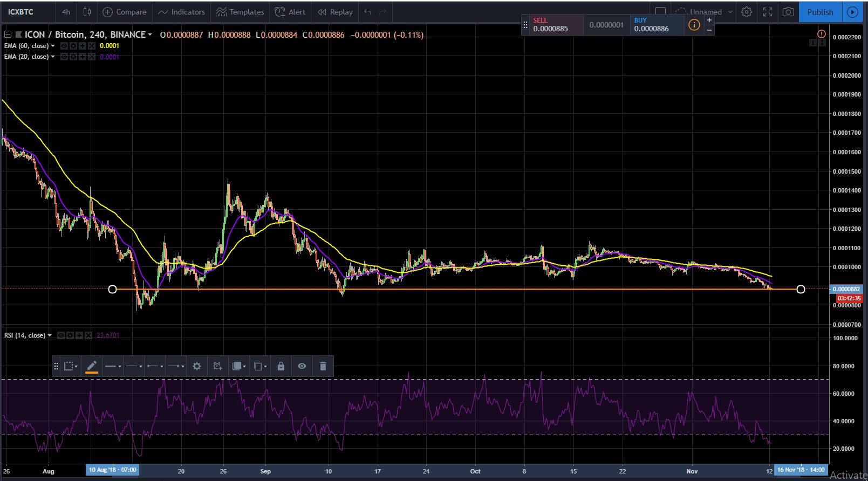Open the Templates menu
868x481 pixels.
click(240, 12)
